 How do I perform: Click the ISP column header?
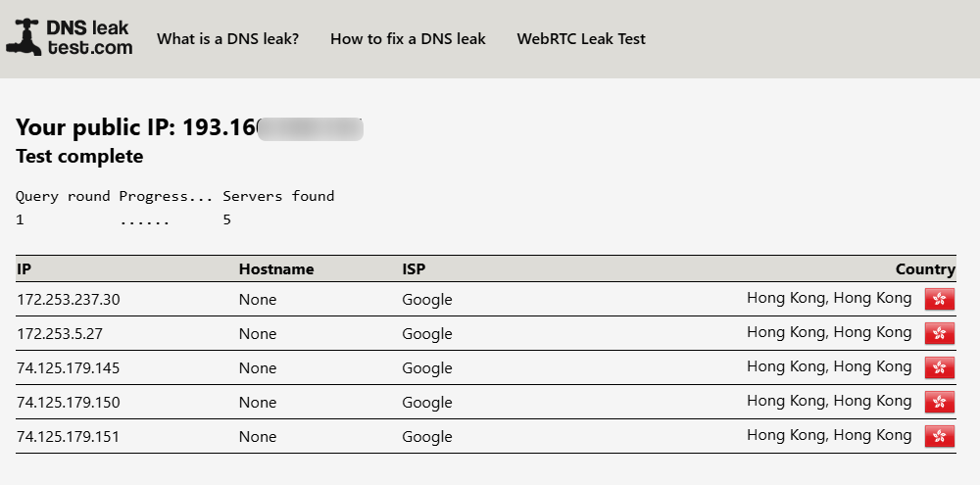tap(414, 269)
